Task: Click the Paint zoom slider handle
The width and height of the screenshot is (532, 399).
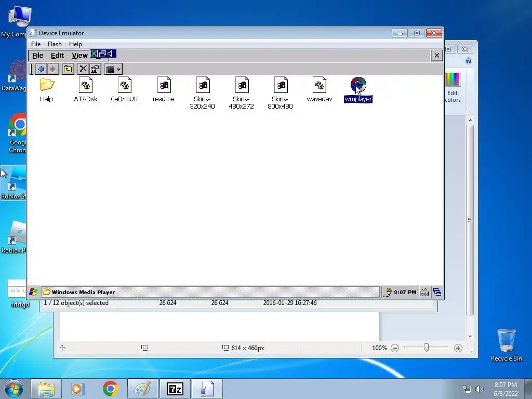Action: tap(426, 348)
